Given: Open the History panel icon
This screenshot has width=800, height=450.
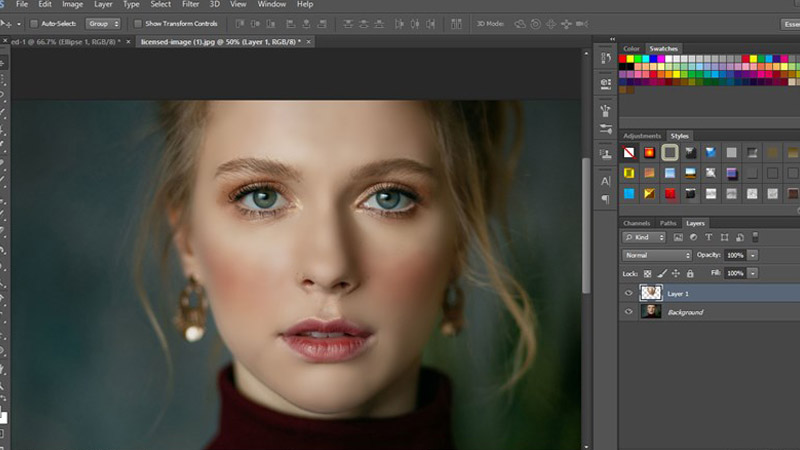Looking at the screenshot, I should (605, 59).
